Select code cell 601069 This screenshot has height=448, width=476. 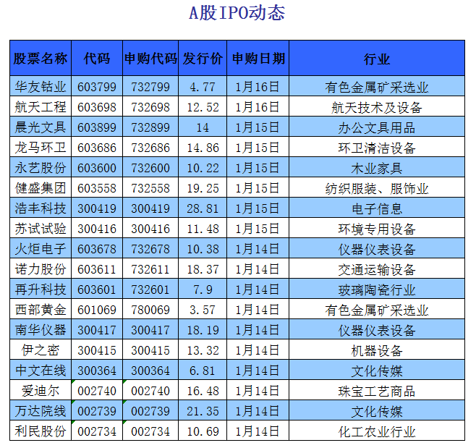click(97, 310)
